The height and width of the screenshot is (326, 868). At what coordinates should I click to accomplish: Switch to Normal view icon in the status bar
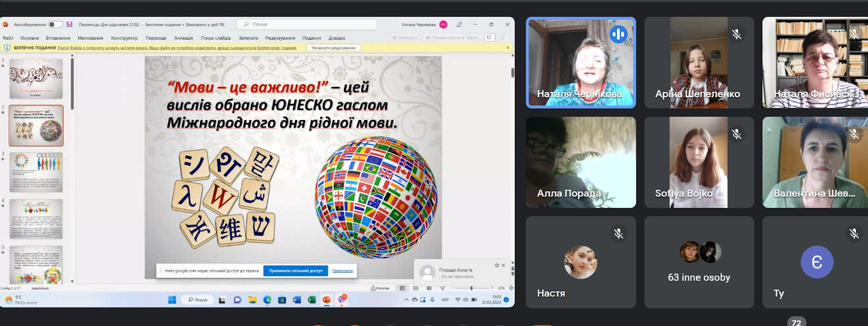[x=403, y=288]
